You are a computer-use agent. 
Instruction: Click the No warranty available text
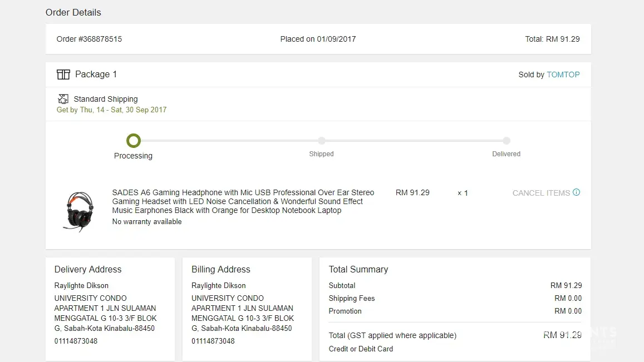tap(147, 221)
